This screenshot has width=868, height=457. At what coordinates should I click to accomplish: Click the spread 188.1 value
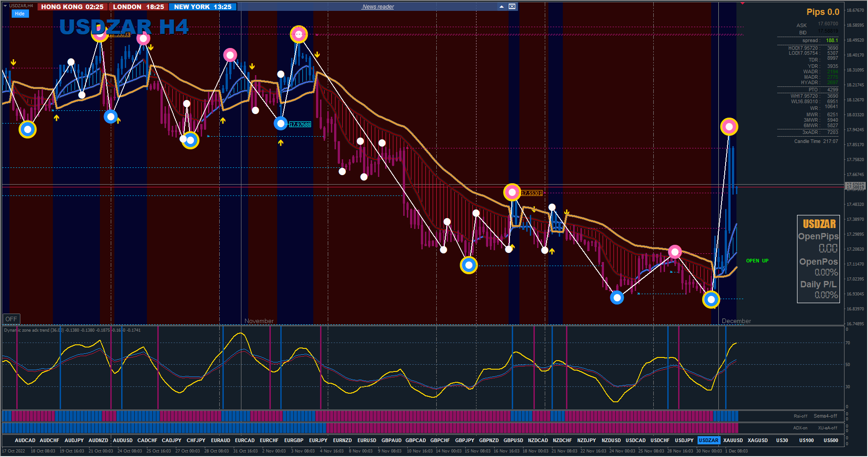pos(832,40)
